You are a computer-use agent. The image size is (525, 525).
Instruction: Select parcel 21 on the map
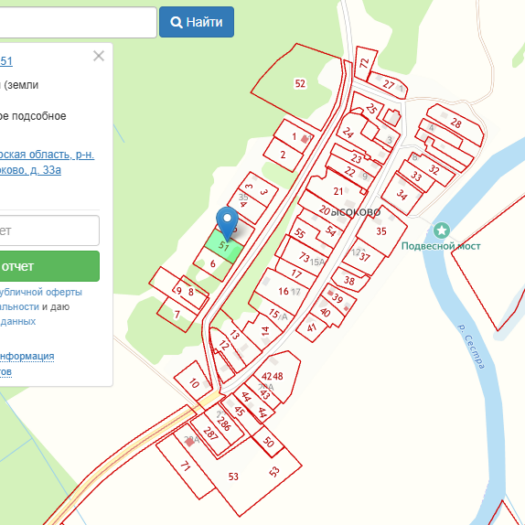[338, 191]
